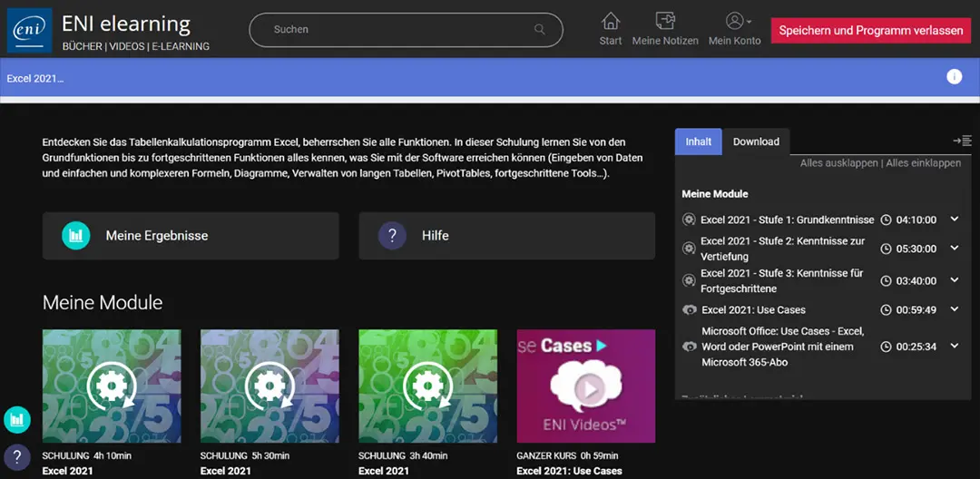Collapse the side panel with arrow icon
The image size is (980, 479).
click(x=962, y=141)
